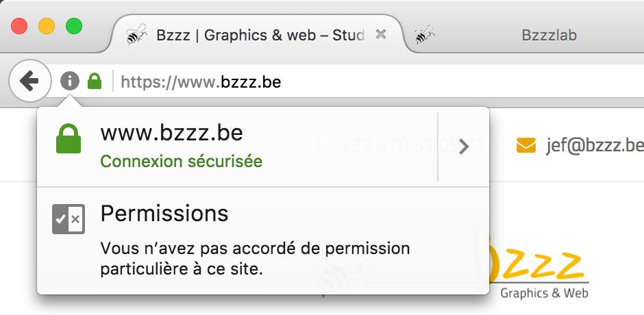Click the Connexion sécurisée status text
644x315 pixels.
(181, 162)
